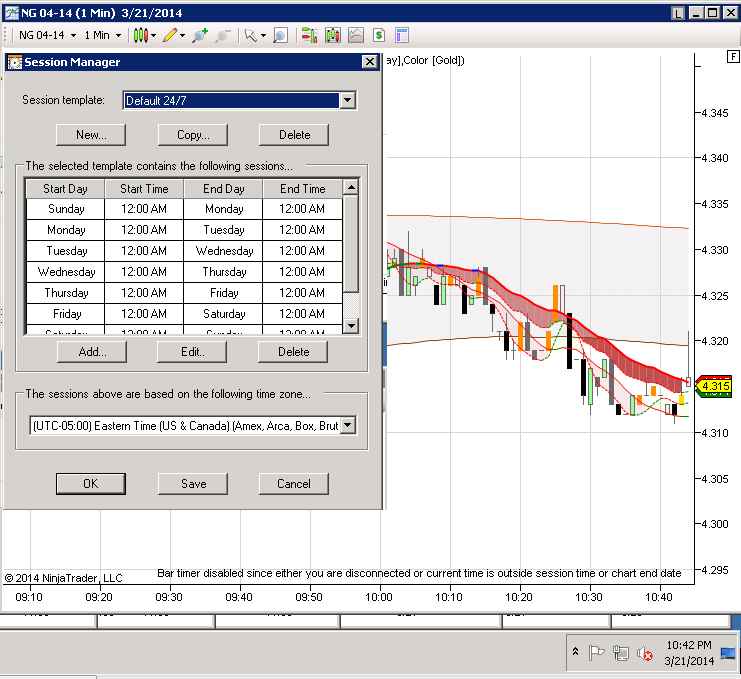Close the Session Manager dialog
The height and width of the screenshot is (679, 741).
[368, 62]
